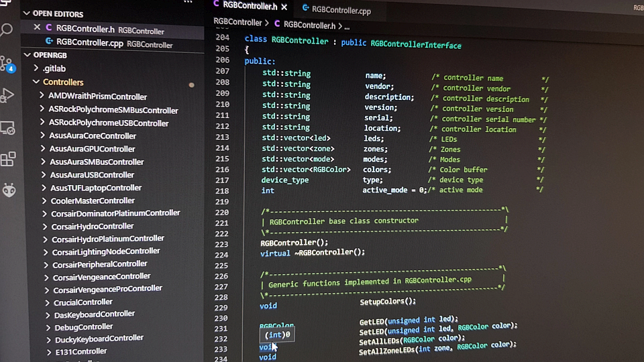Expand AsusAuraCoreController folder
The height and width of the screenshot is (362, 644).
coord(43,135)
